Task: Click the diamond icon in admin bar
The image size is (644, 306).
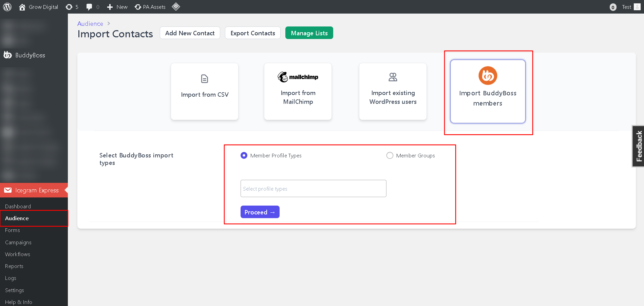Action: point(176,6)
